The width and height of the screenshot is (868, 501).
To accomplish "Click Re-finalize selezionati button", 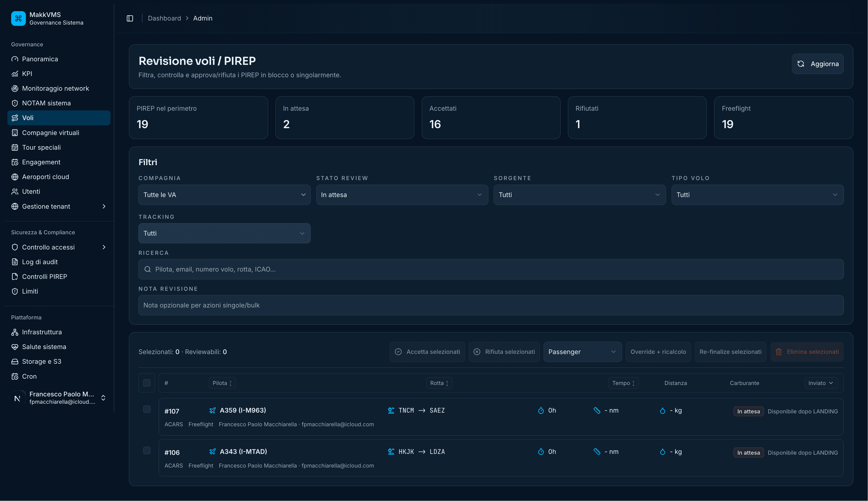I will point(730,352).
